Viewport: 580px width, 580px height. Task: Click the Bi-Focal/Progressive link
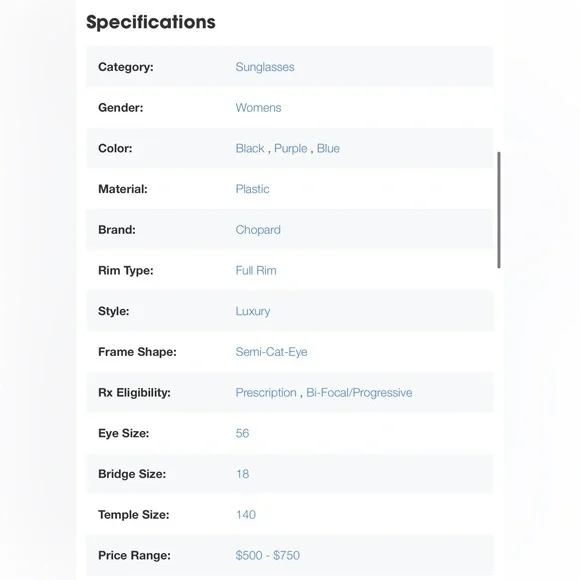tap(359, 392)
